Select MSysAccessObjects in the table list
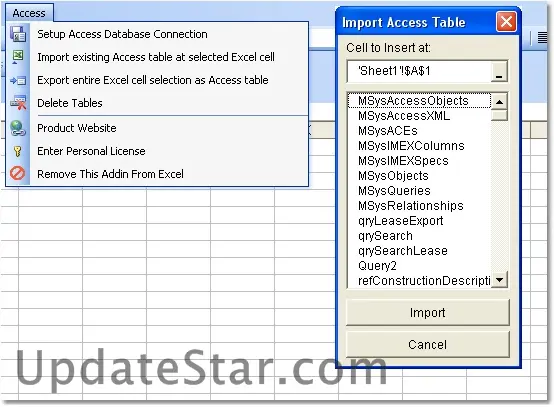554x407 pixels. (x=419, y=101)
